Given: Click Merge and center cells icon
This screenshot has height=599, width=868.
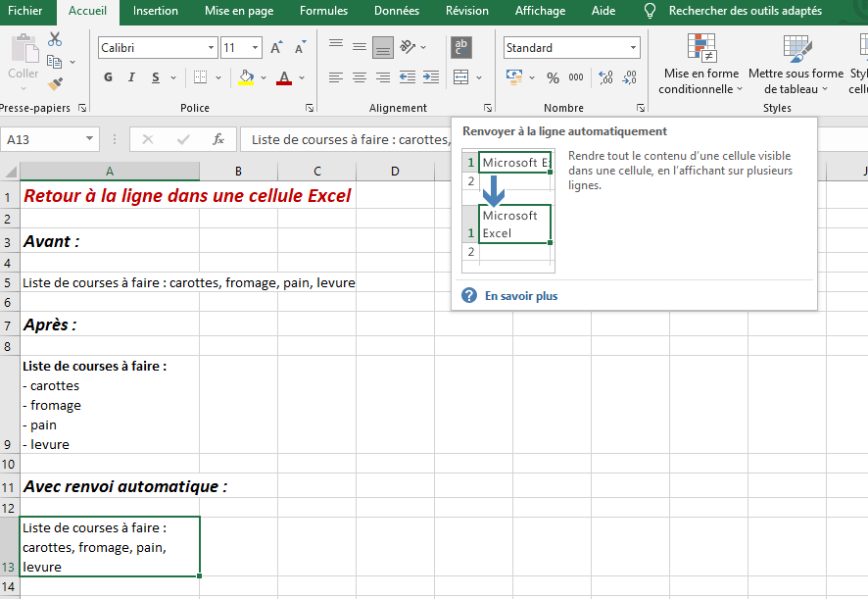Looking at the screenshot, I should point(461,77).
